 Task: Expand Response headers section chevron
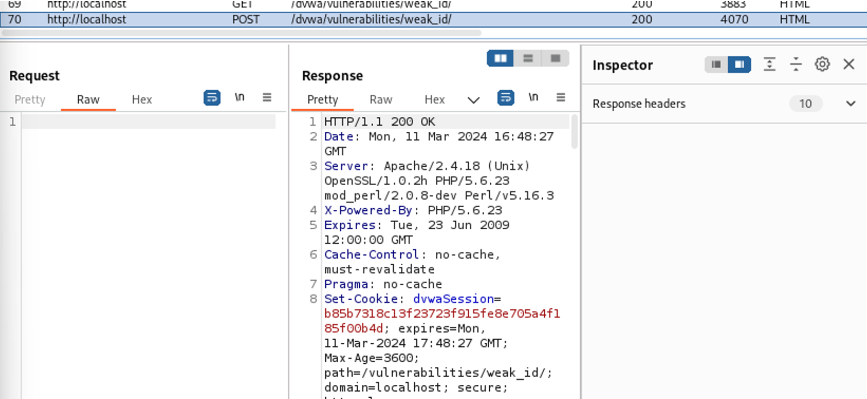[x=850, y=104]
